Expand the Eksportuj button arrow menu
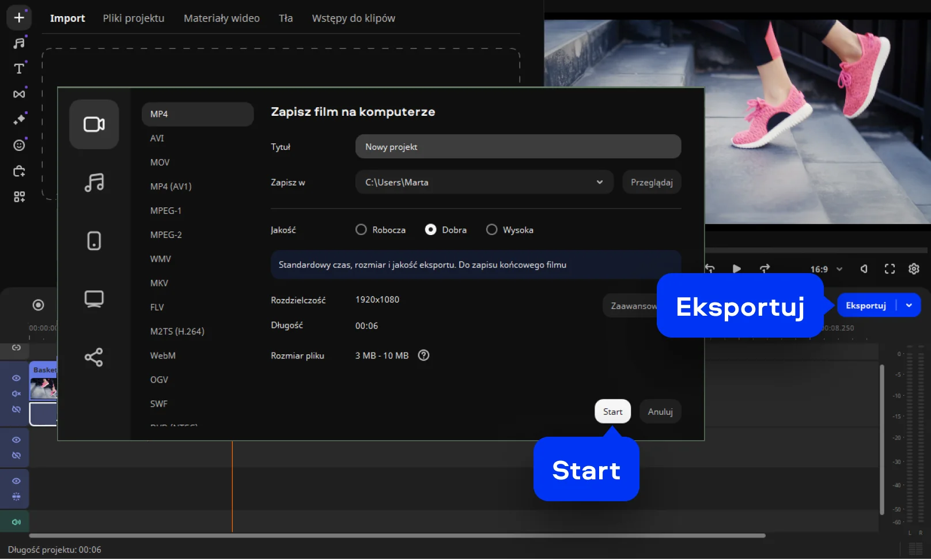The image size is (931, 560). [909, 306]
